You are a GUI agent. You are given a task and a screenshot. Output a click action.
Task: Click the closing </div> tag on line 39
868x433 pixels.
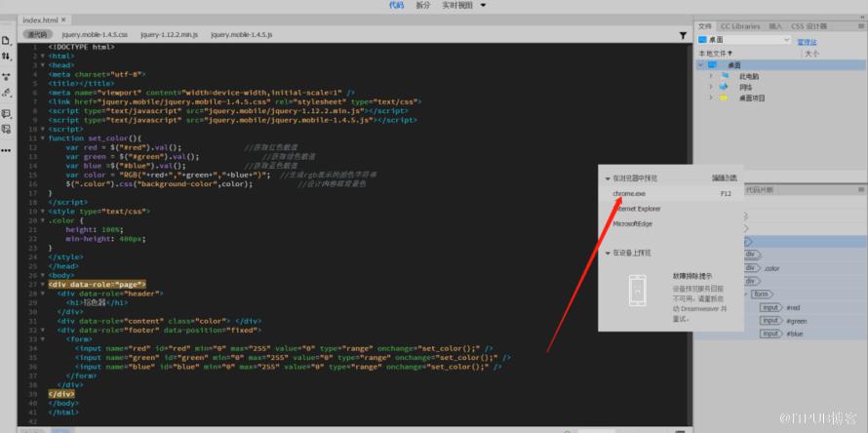pos(60,394)
